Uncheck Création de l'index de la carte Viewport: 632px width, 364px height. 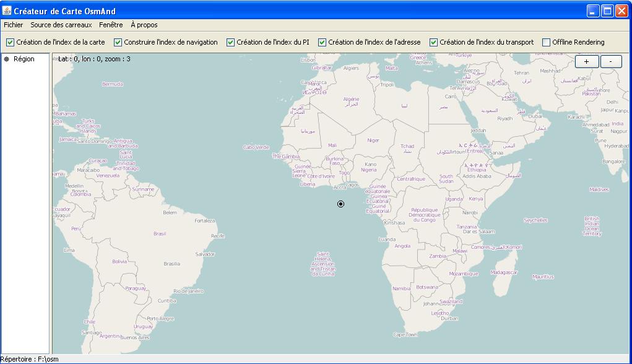pyautogui.click(x=11, y=42)
